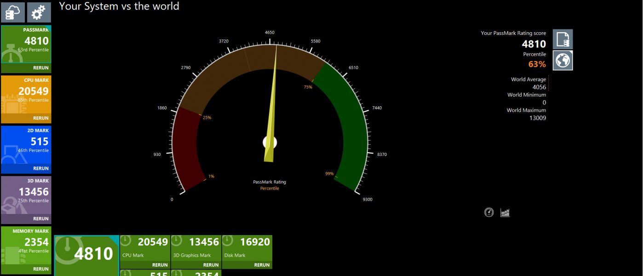Click the 1860 gauge scale label
Viewport: 644px width, 276px height.
162,108
